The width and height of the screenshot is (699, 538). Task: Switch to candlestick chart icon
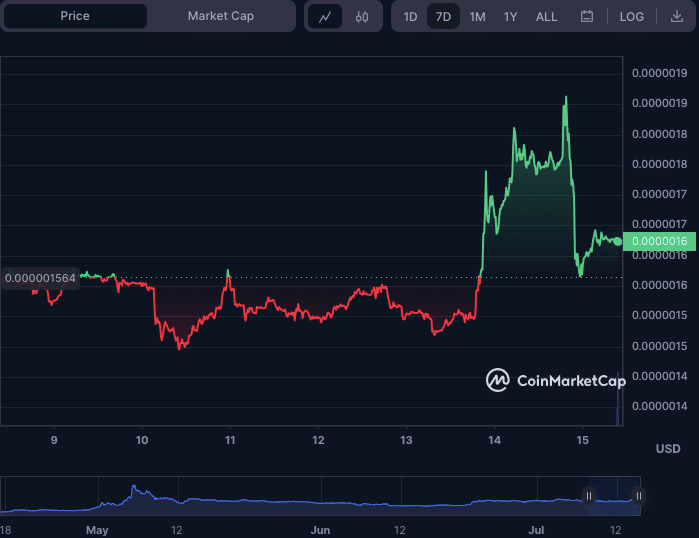point(362,17)
